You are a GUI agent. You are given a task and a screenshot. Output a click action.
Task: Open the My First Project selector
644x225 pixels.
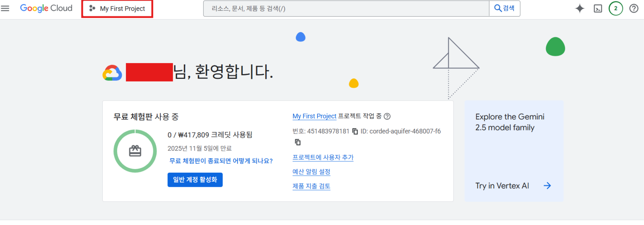117,9
